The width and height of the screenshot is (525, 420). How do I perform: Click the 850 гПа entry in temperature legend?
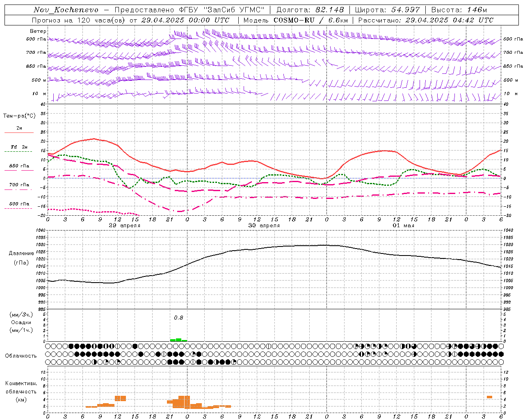pyautogui.click(x=19, y=166)
